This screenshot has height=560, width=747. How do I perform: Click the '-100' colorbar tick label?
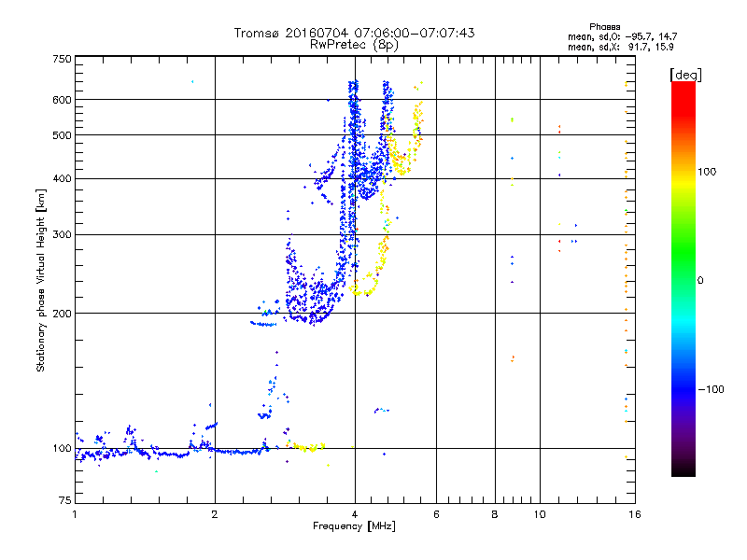point(711,389)
